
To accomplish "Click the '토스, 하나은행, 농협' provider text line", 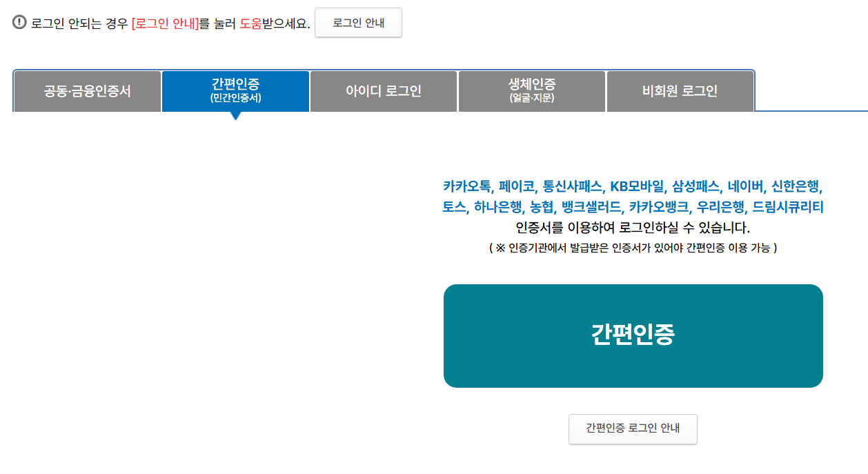I will pos(633,207).
